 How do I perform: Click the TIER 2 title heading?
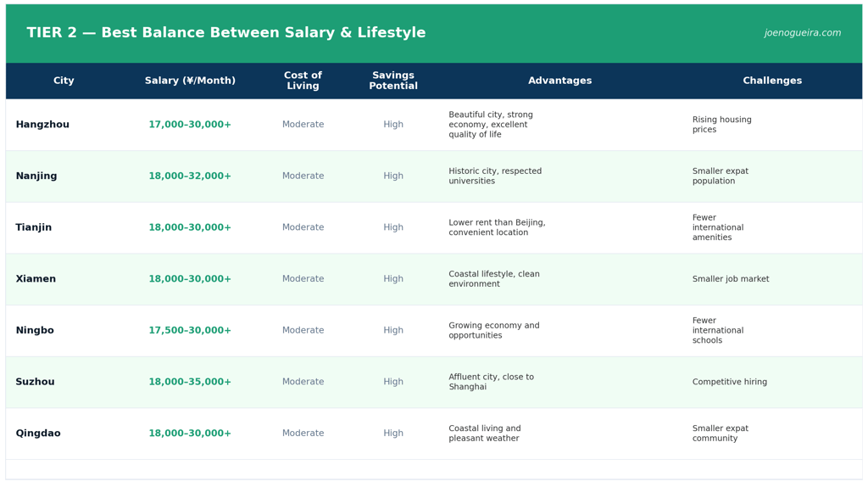(225, 33)
